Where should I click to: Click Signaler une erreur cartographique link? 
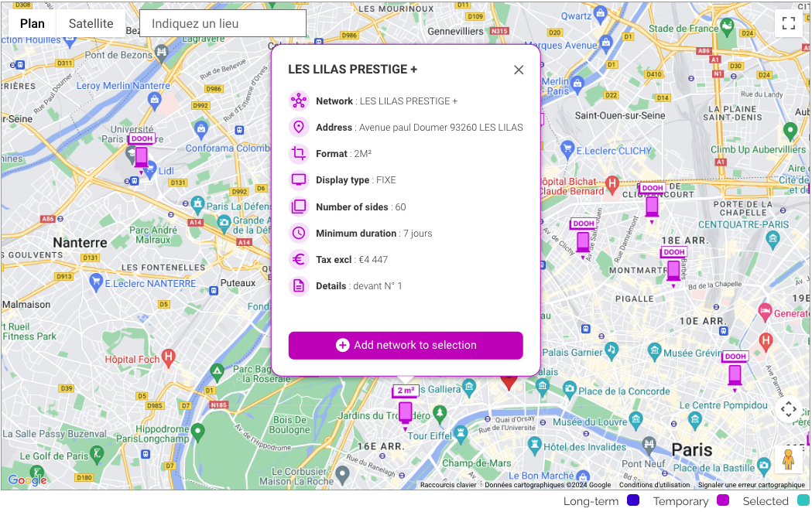(752, 485)
